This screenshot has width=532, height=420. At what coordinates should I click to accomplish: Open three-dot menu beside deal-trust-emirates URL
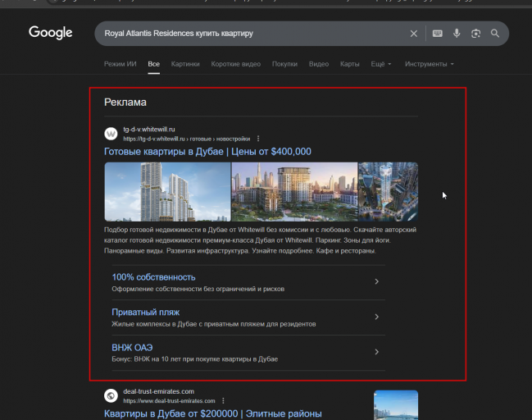pyautogui.click(x=223, y=401)
